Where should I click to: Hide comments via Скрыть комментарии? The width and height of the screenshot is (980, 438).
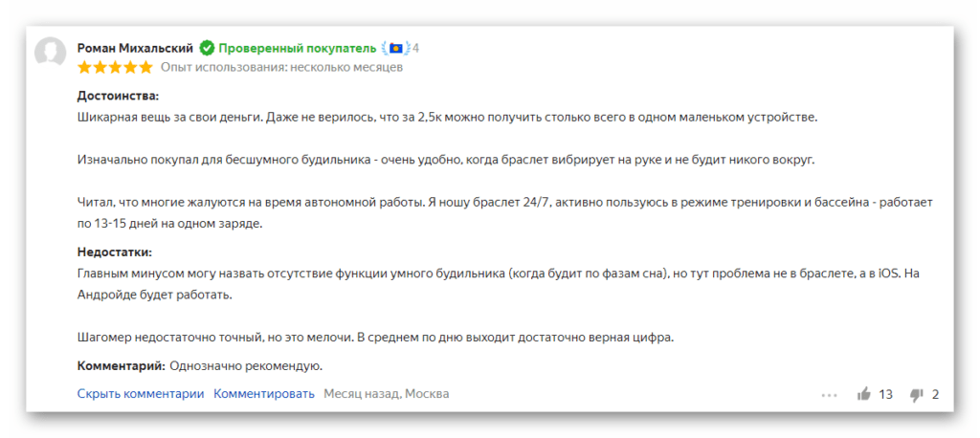coord(141,394)
